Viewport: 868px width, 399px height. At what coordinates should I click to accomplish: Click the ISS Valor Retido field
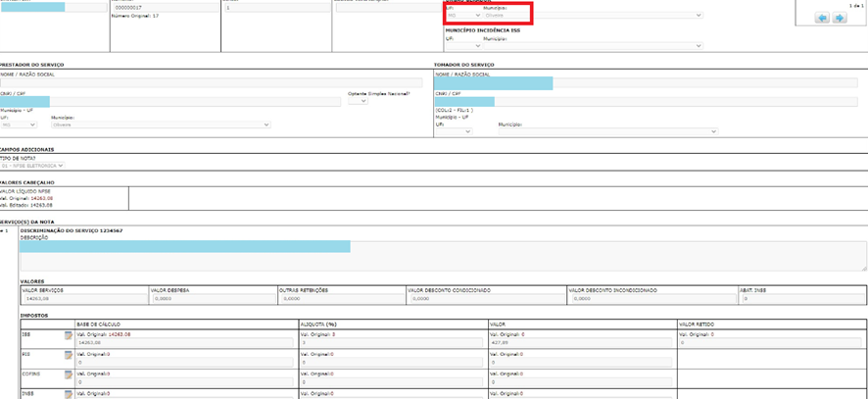click(x=770, y=342)
